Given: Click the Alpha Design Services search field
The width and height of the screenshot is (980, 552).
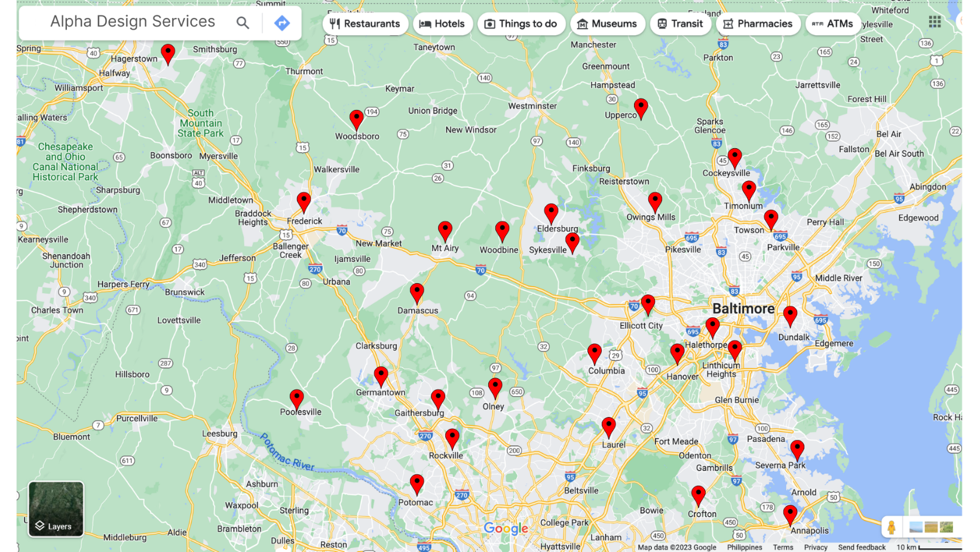Looking at the screenshot, I should 133,22.
